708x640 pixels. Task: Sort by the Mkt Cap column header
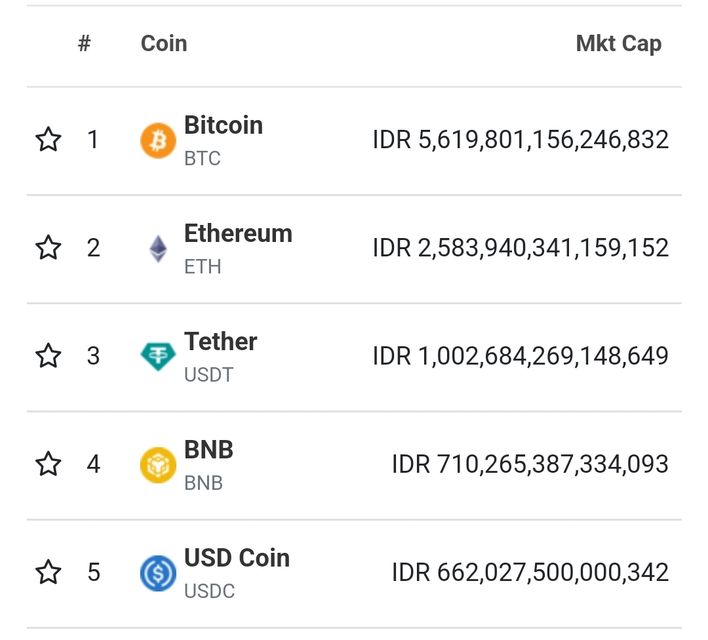coord(618,44)
